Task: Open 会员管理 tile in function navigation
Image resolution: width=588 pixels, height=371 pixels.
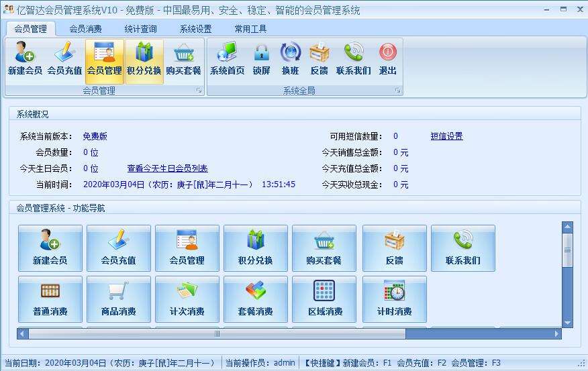Action: click(187, 248)
